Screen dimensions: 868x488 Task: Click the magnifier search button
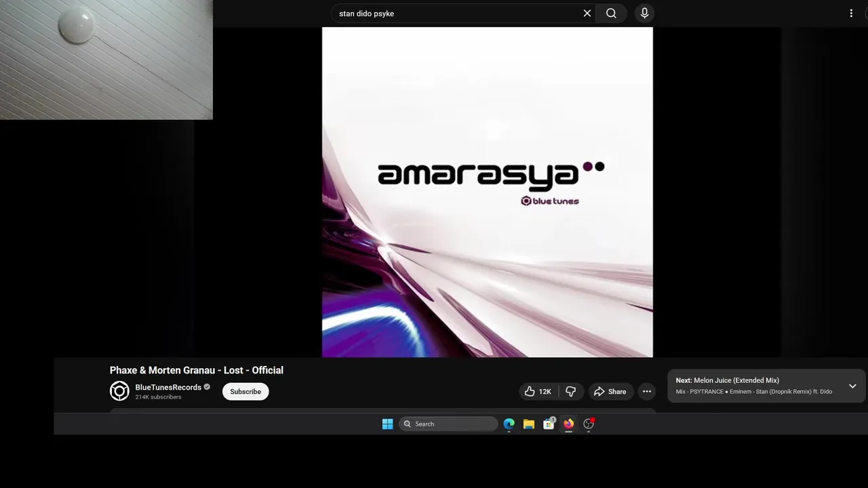611,13
